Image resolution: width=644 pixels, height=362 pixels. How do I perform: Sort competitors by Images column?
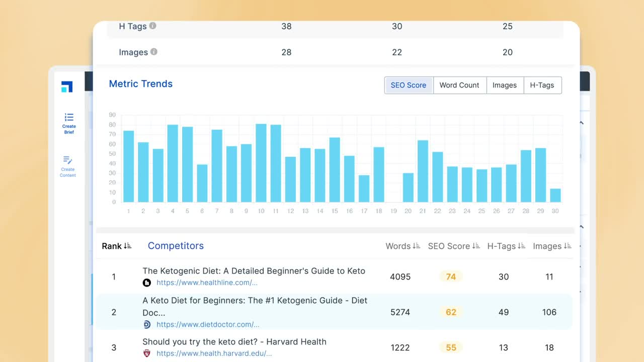(552, 246)
